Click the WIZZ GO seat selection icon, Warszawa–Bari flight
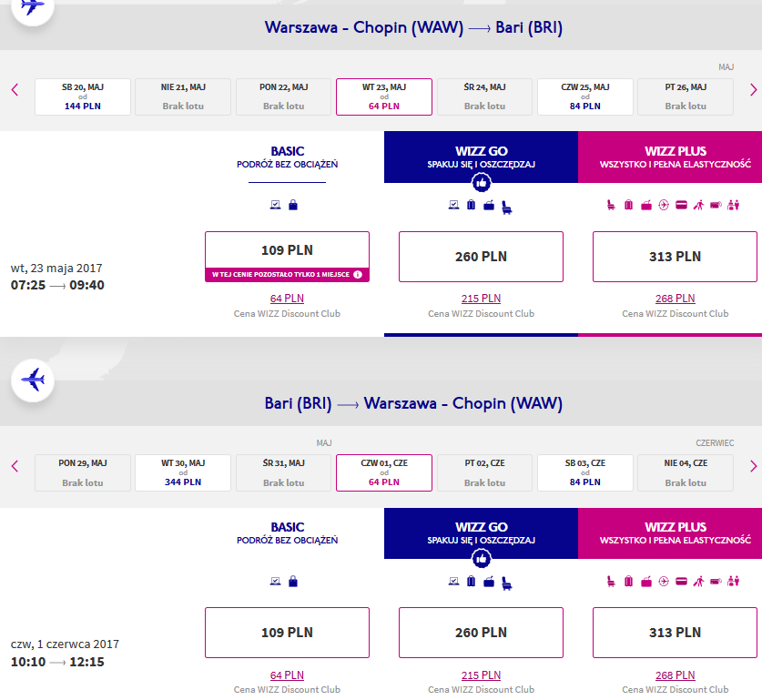 coord(506,208)
